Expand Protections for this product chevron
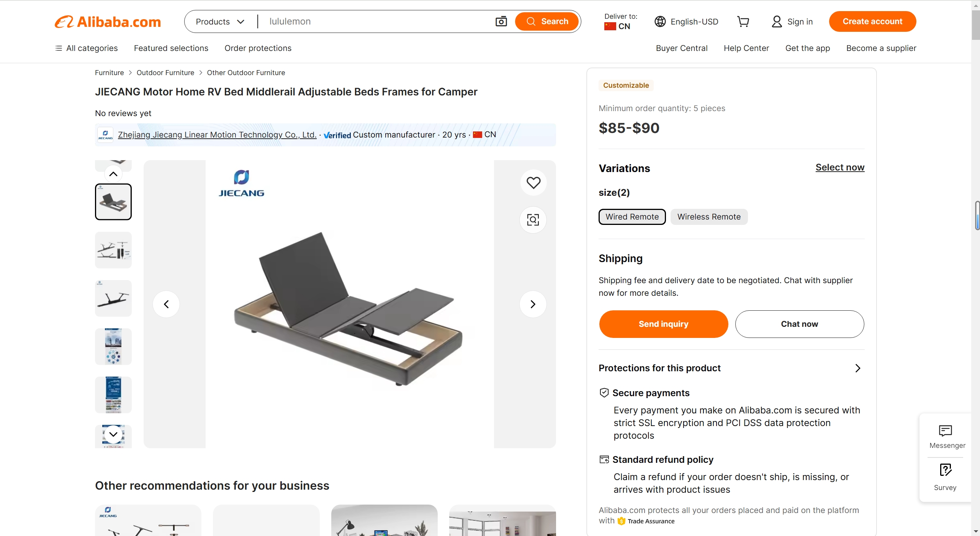Viewport: 980px width, 536px height. click(x=857, y=368)
